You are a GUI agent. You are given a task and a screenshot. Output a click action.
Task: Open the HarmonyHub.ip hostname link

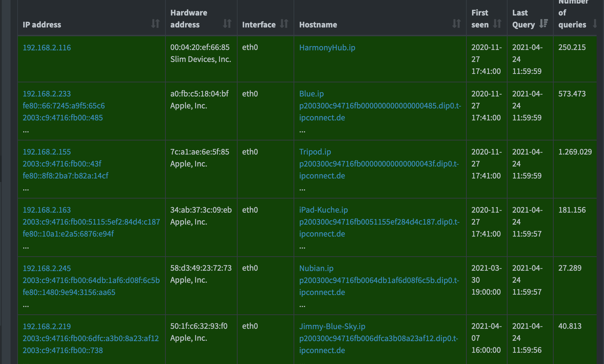click(x=327, y=48)
